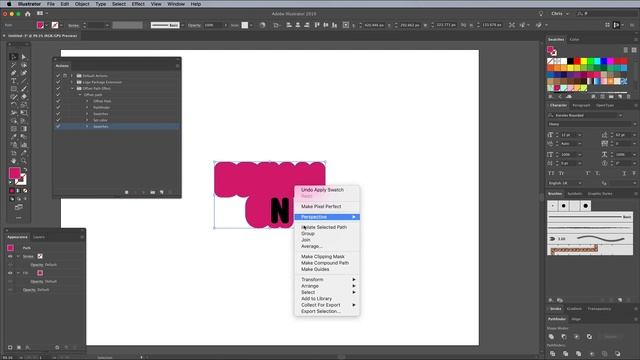
Task: Expand the Logo Package Extension set
Action: (72, 82)
